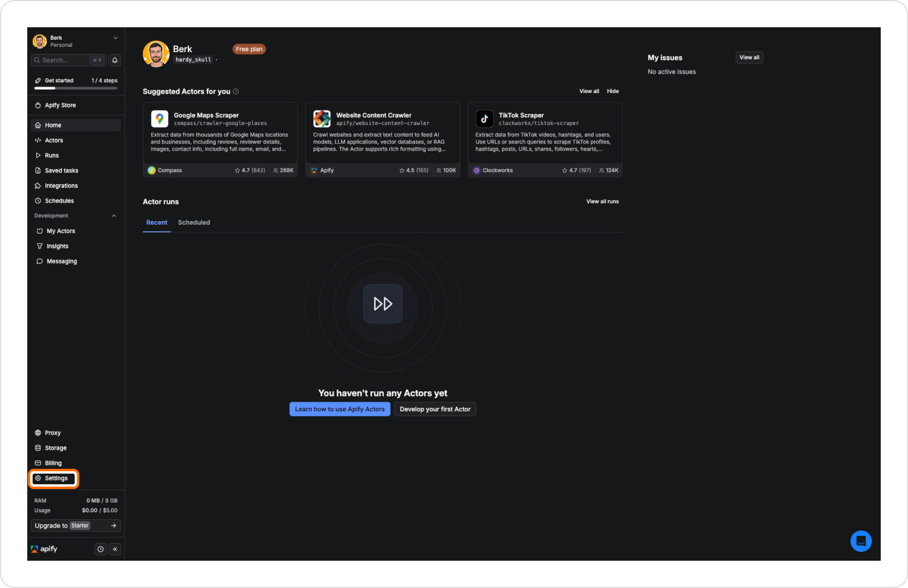Click the Home house icon
The height and width of the screenshot is (588, 908).
(x=38, y=125)
